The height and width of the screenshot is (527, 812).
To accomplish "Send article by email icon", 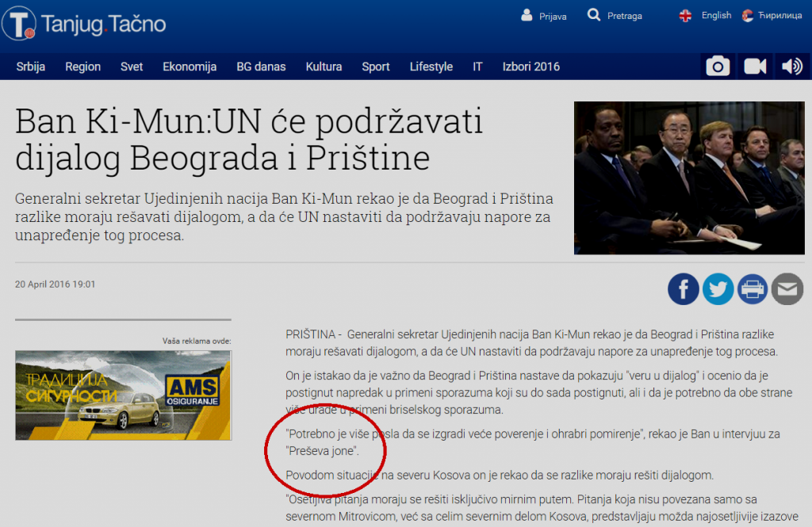I will pos(787,289).
